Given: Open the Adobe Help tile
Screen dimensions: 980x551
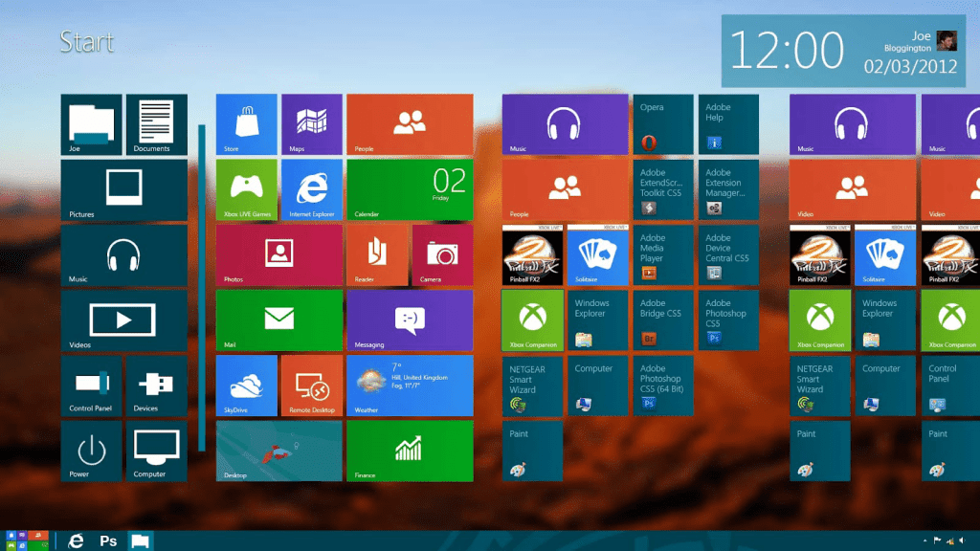Looking at the screenshot, I should (728, 124).
